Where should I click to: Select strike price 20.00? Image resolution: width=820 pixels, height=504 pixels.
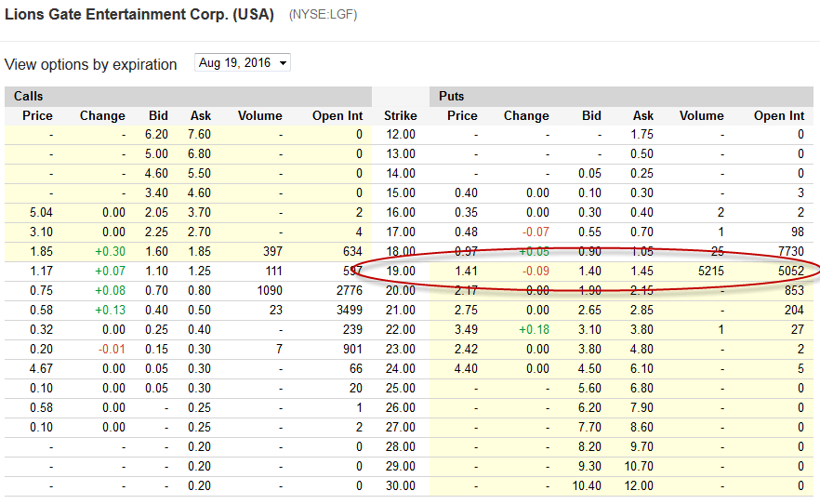[401, 291]
